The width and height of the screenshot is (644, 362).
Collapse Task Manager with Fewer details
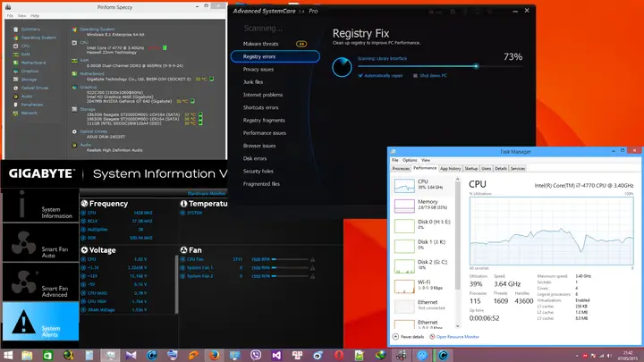coord(409,337)
